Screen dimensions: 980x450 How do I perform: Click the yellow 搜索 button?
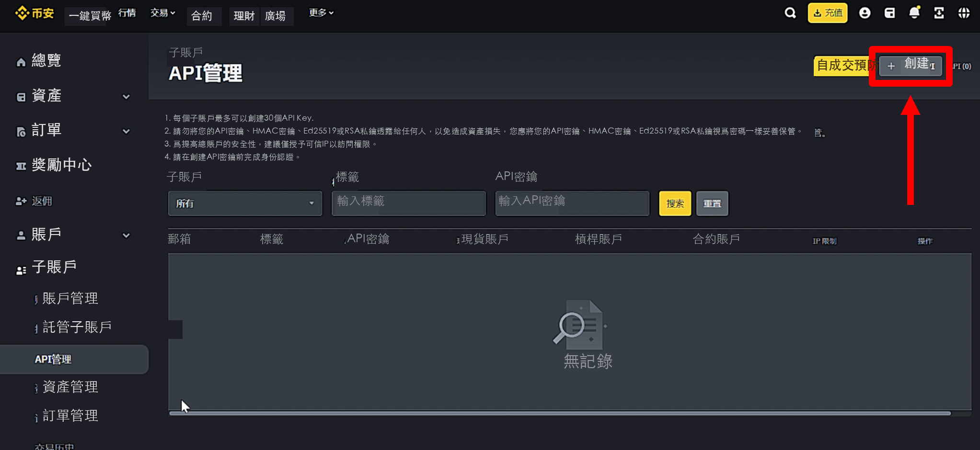point(675,203)
